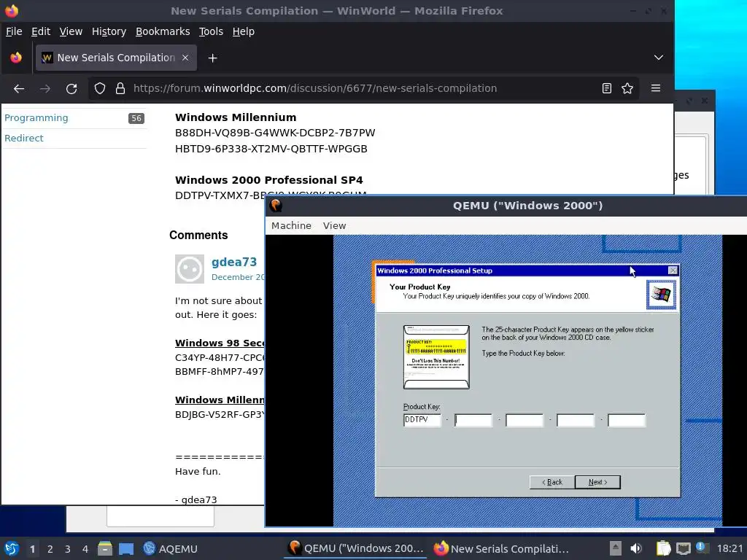747x560 pixels.
Task: Open the Redirect sidebar link
Action: pyautogui.click(x=24, y=138)
